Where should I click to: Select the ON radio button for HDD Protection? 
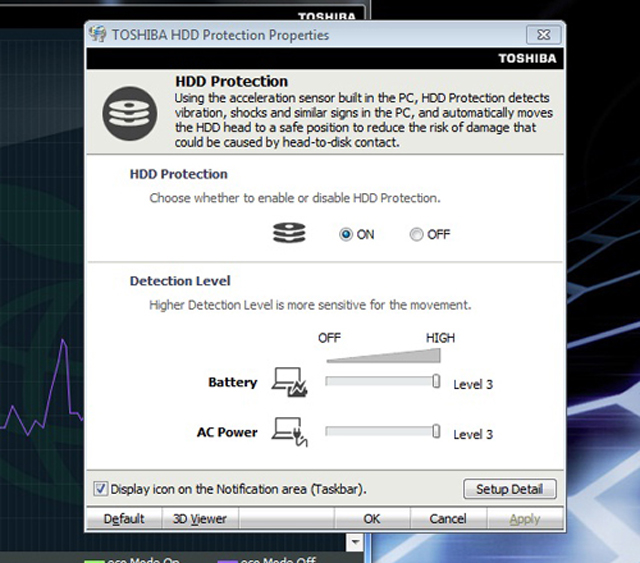click(346, 234)
